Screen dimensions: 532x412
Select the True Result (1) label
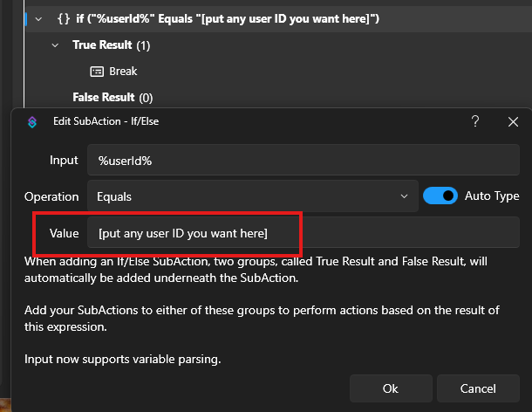[x=111, y=45]
